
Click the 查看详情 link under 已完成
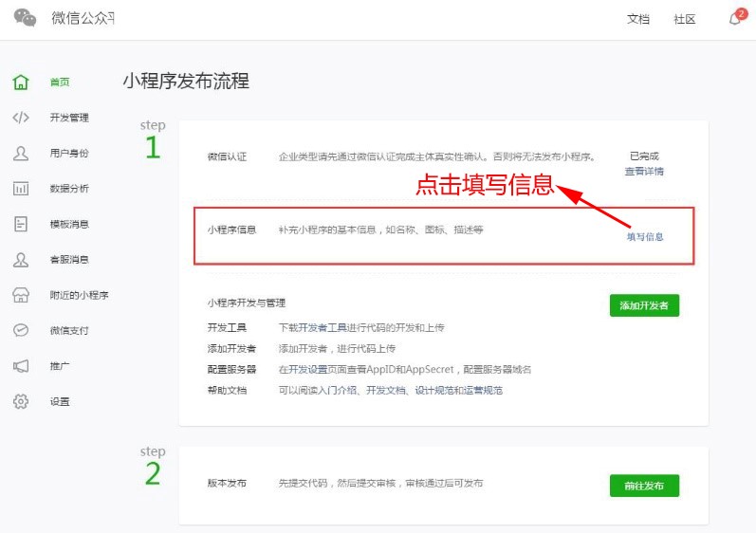[644, 171]
